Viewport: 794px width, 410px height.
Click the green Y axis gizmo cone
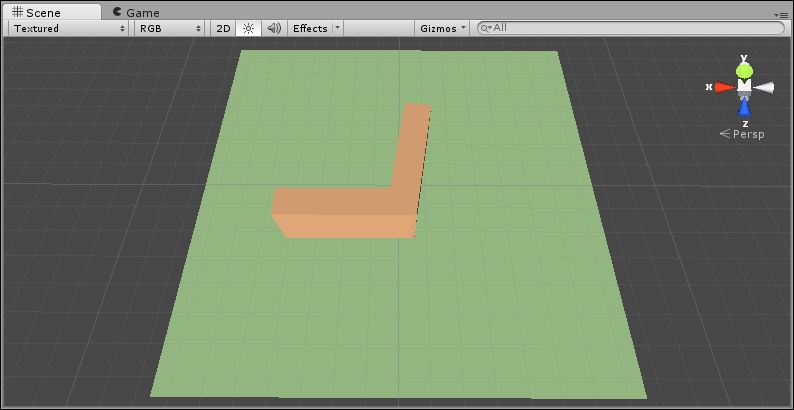744,70
